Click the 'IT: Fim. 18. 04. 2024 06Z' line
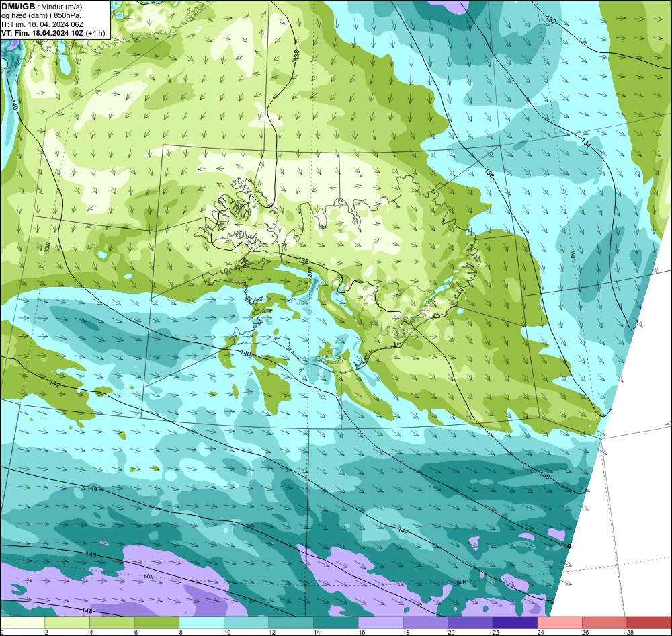672x636 pixels. [44, 24]
